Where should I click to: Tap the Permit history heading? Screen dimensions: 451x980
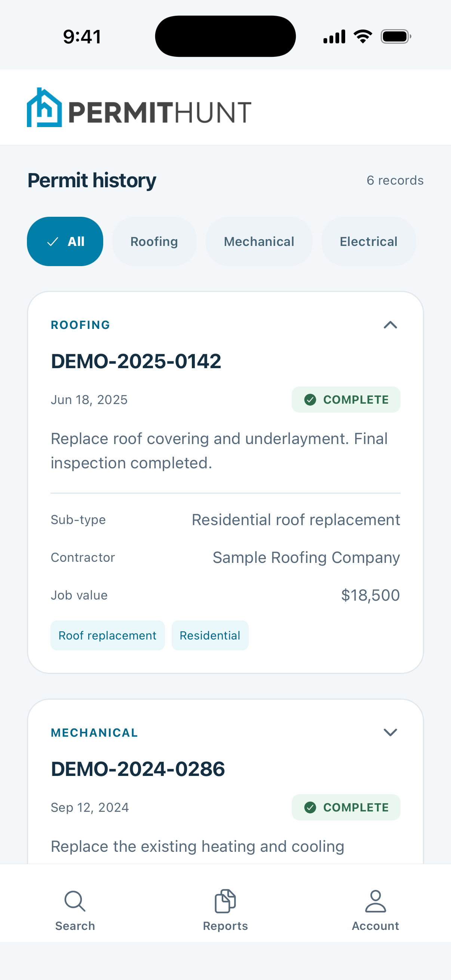click(92, 180)
